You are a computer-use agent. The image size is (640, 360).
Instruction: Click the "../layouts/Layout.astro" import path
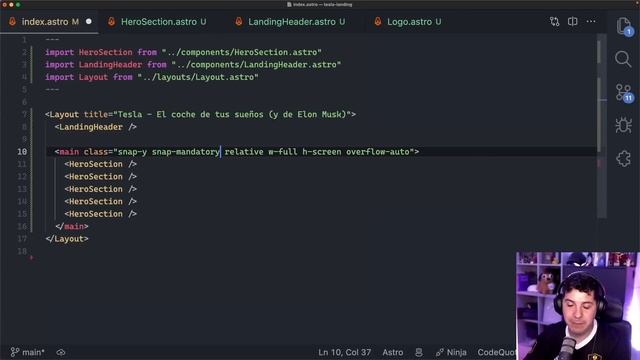[x=198, y=77]
